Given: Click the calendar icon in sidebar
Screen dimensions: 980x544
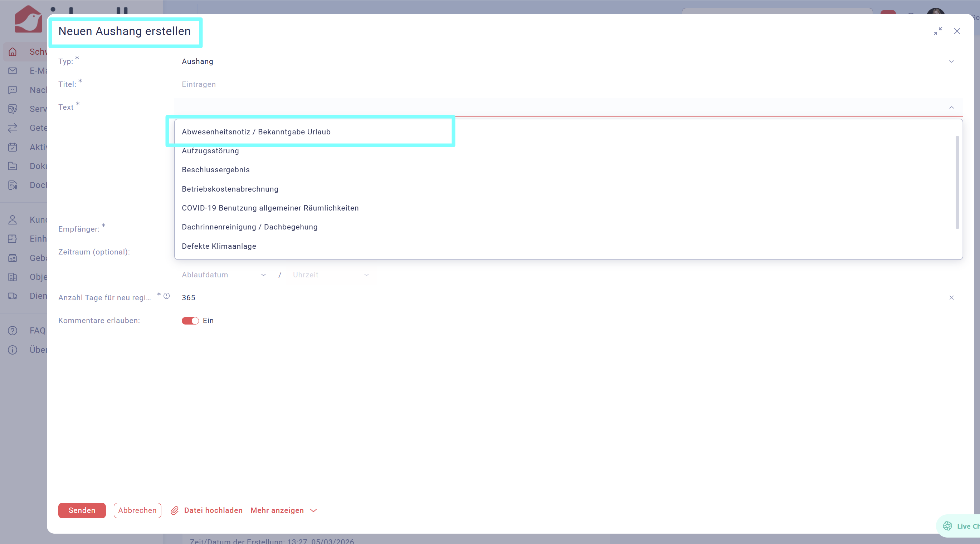Looking at the screenshot, I should click(x=13, y=147).
